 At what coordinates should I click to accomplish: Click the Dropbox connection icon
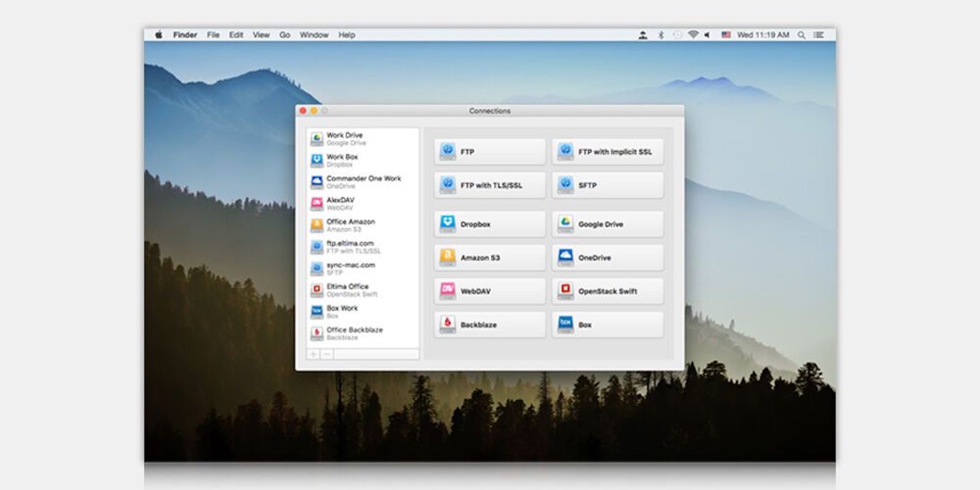tap(448, 224)
